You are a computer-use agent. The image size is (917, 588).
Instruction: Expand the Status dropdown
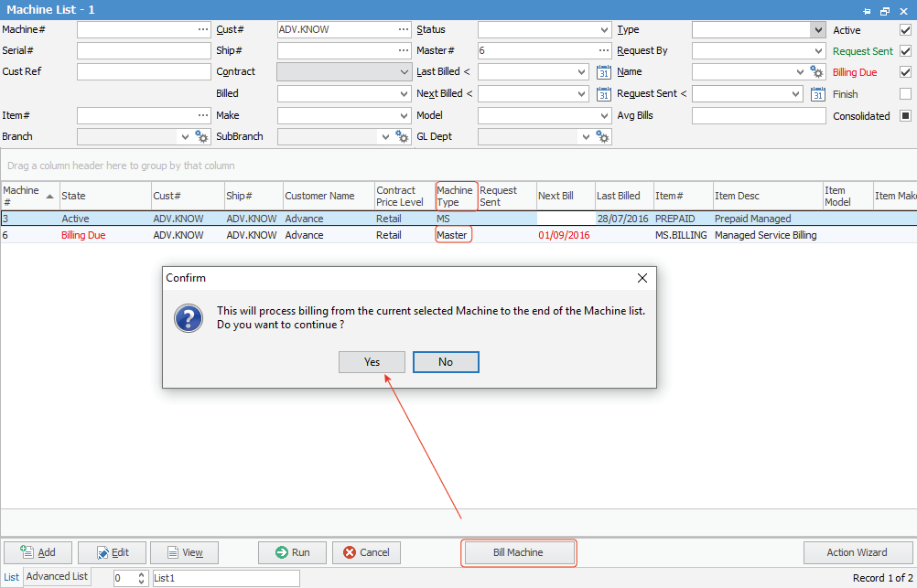(x=604, y=29)
